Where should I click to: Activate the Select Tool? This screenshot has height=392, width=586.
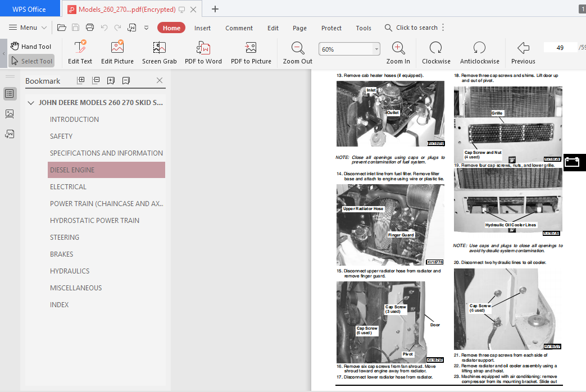(32, 61)
